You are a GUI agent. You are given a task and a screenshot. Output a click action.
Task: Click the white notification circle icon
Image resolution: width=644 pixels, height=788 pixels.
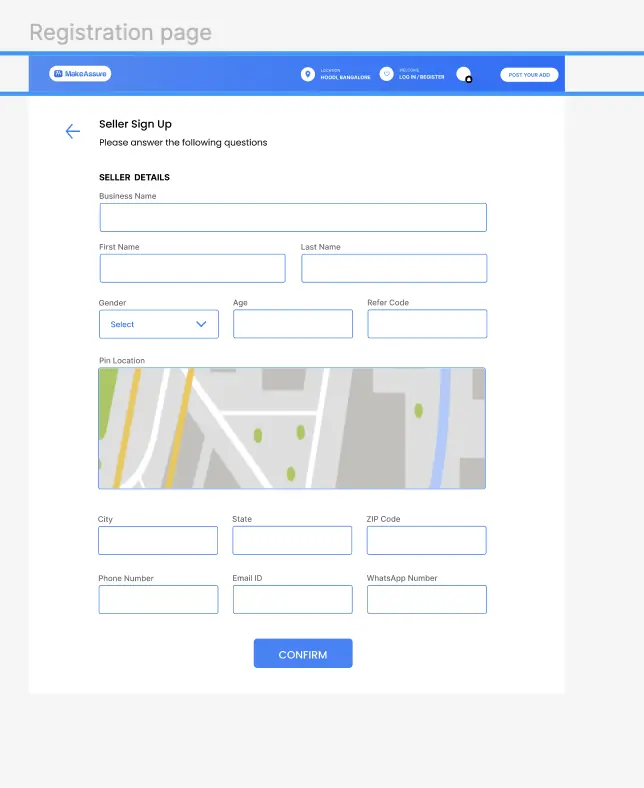pyautogui.click(x=464, y=74)
